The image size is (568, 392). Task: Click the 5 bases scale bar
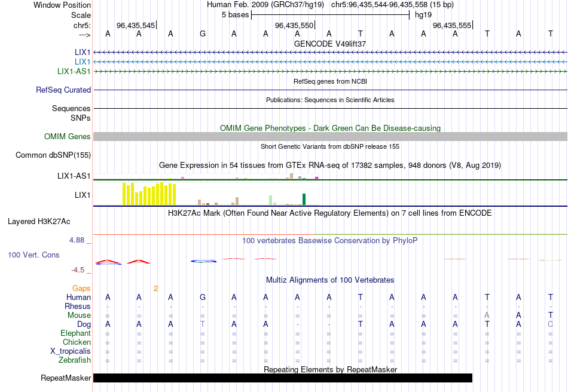[x=331, y=15]
